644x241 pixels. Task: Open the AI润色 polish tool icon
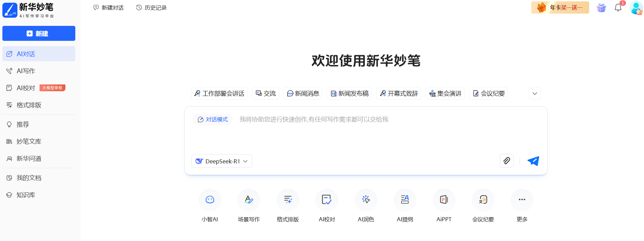366,200
